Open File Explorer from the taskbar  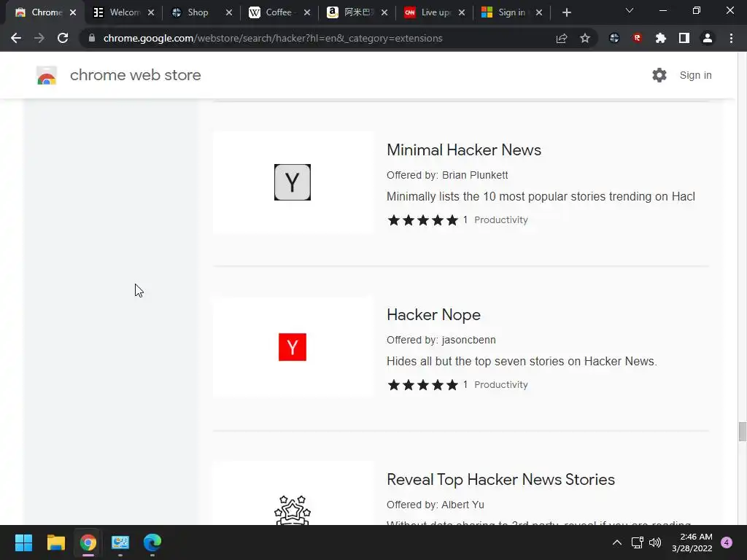55,542
